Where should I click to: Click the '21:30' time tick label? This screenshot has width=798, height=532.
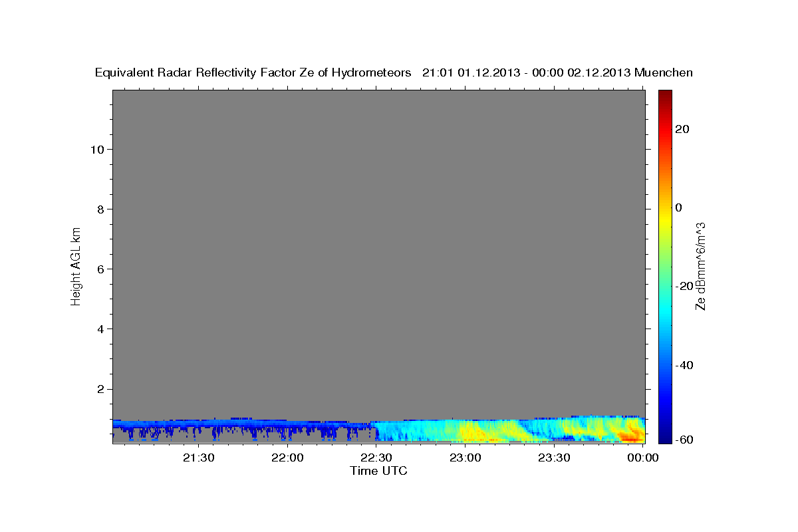(198, 458)
